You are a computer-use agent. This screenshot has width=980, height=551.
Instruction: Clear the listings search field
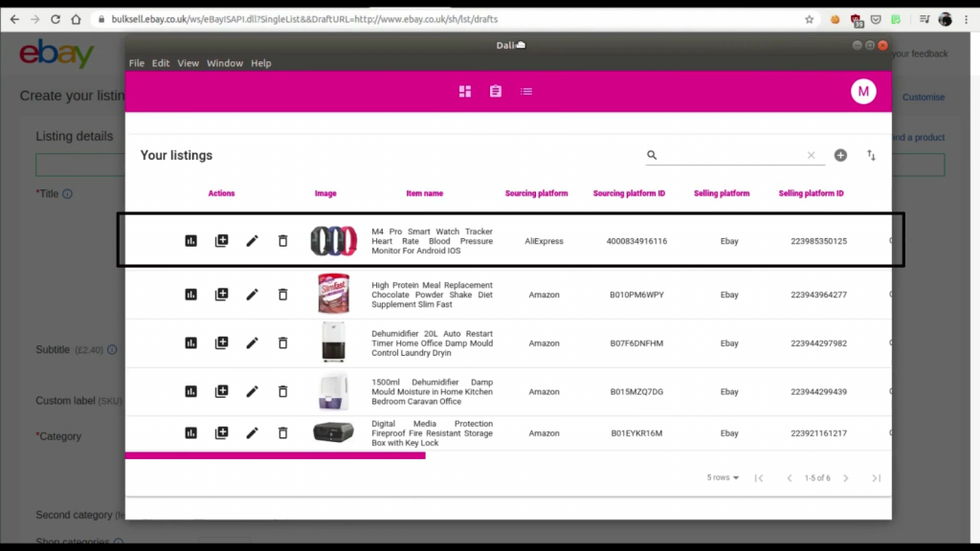coord(811,155)
